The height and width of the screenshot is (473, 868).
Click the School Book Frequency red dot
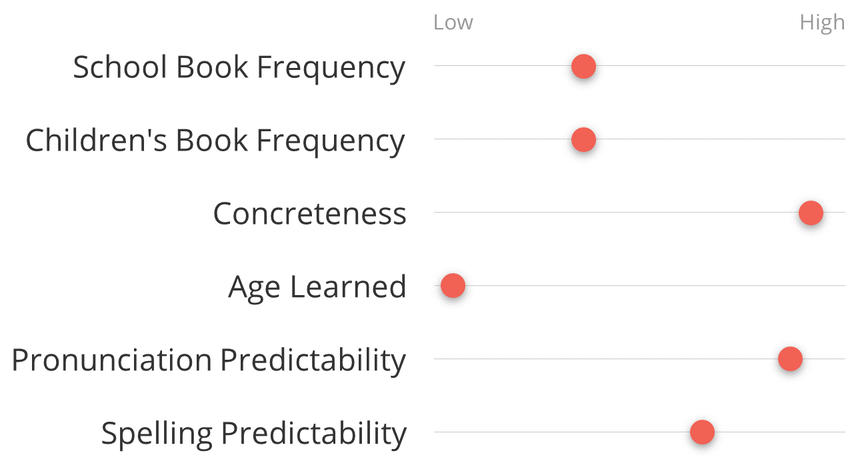point(583,67)
